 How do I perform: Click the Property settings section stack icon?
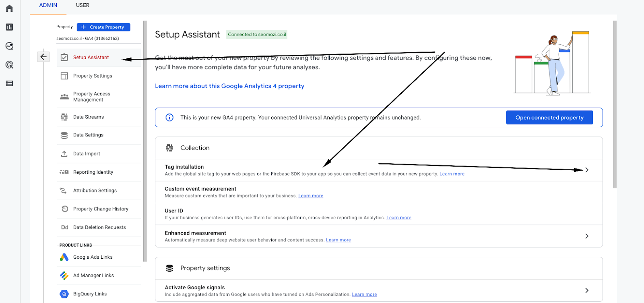pos(169,268)
